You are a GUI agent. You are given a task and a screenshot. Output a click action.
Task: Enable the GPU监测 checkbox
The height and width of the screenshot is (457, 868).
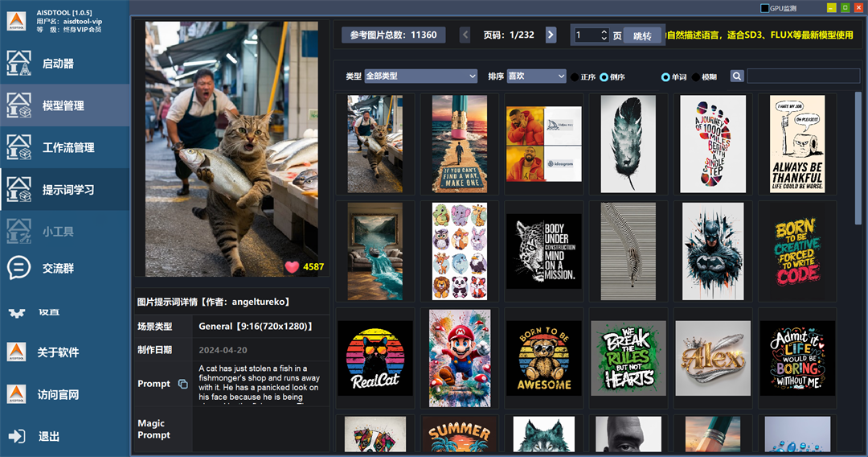764,8
